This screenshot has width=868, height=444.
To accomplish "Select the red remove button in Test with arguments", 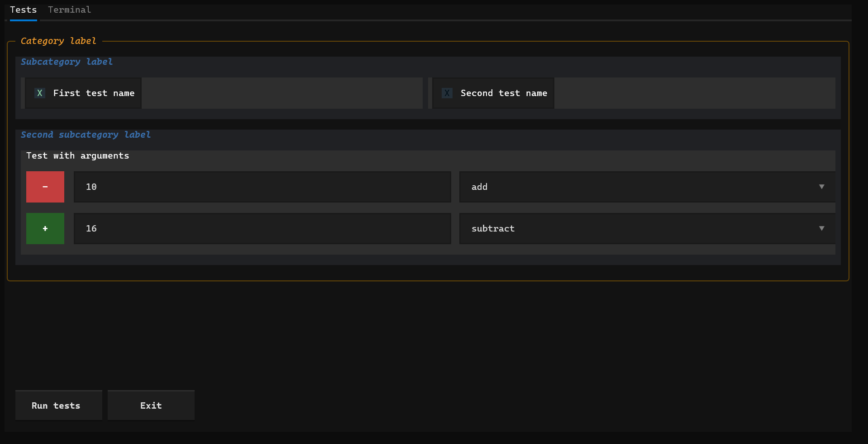I will click(45, 187).
